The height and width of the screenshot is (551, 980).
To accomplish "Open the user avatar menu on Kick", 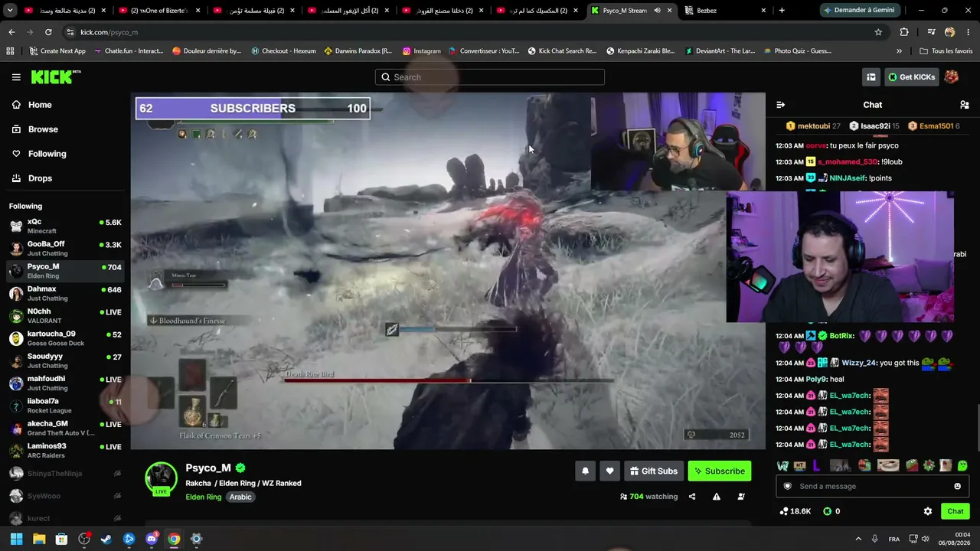I will pos(952,77).
